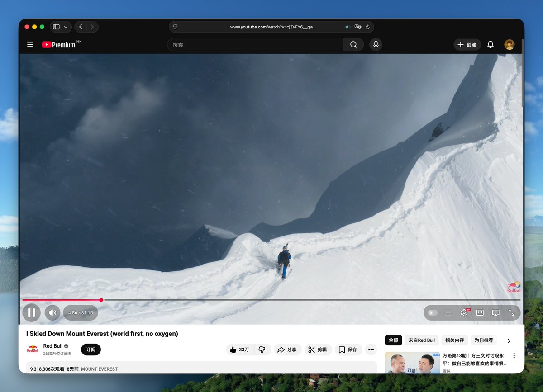Screen dimensions: 543x392
Task: Click the Red Bull watermark in video
Action: [514, 287]
